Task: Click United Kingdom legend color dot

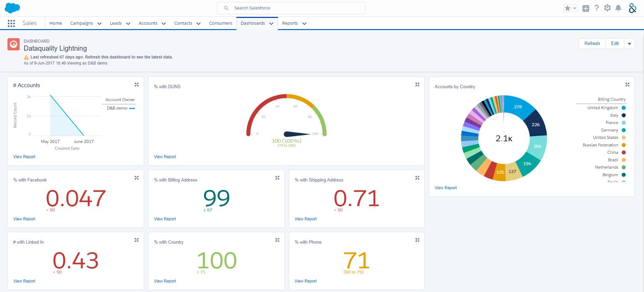Action: click(x=624, y=108)
